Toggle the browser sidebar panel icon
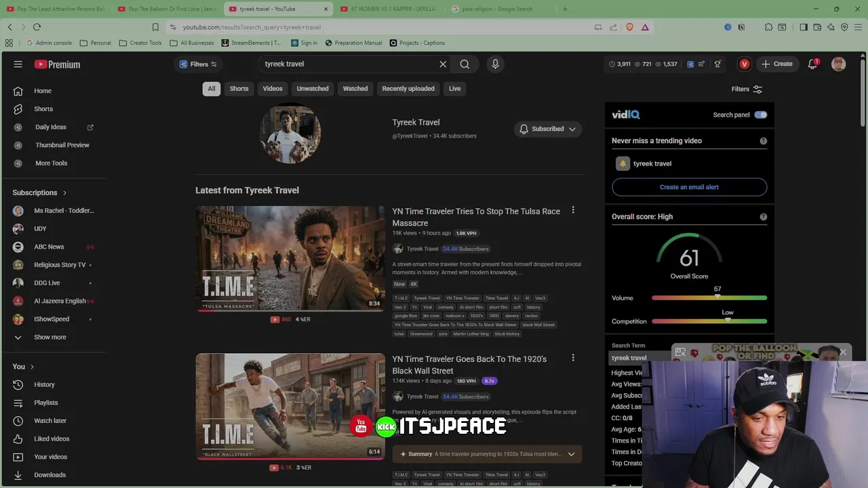 point(804,27)
